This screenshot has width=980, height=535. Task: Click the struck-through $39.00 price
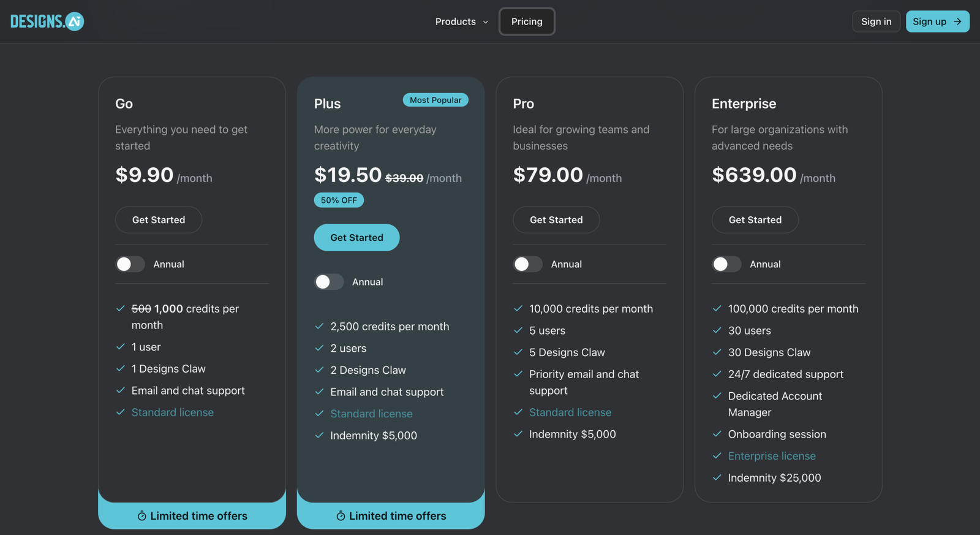pyautogui.click(x=404, y=178)
